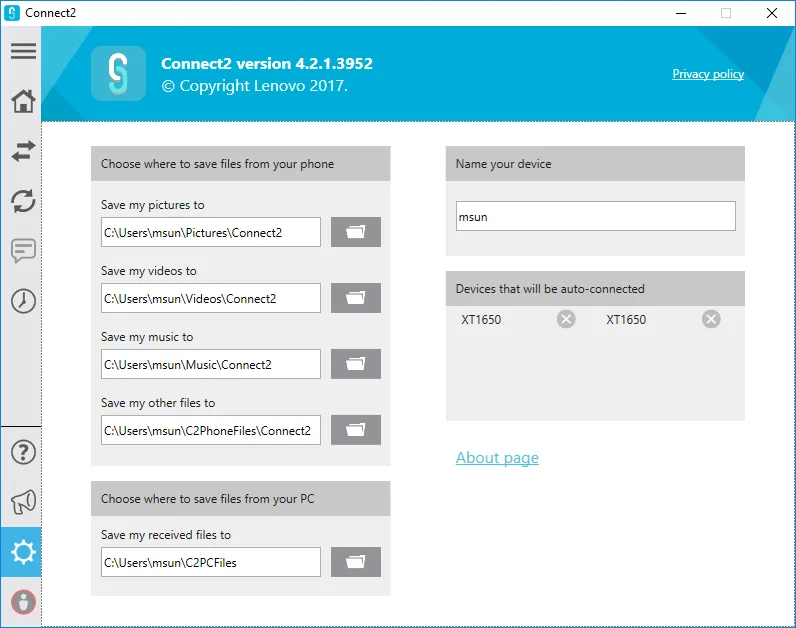This screenshot has width=796, height=628.
Task: Click the Connect2 title bar app icon
Action: pos(12,13)
